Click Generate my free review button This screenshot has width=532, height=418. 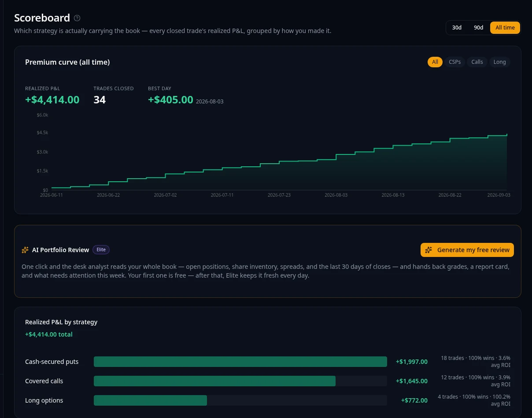click(467, 250)
